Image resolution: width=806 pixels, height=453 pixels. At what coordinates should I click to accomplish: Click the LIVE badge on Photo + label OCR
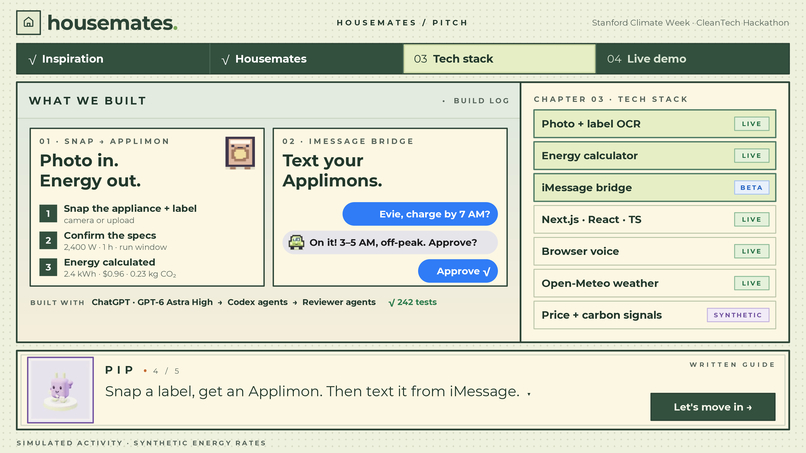pyautogui.click(x=752, y=124)
